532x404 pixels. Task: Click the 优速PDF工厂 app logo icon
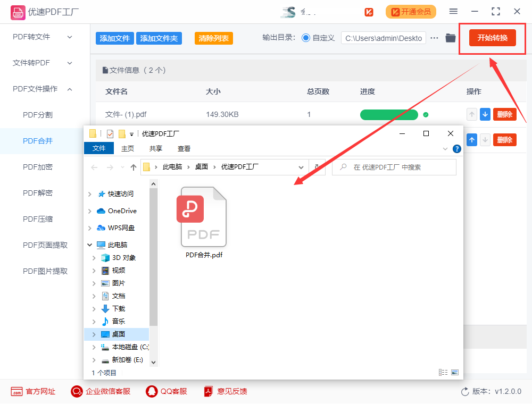[18, 13]
